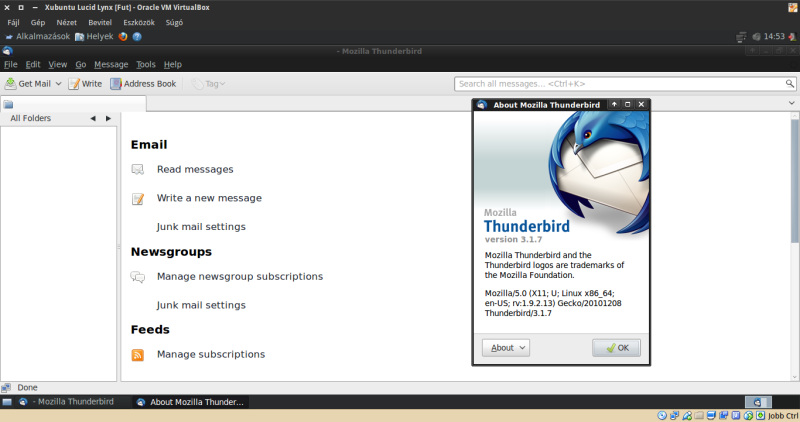This screenshot has width=800, height=422.
Task: Switch to About Mozilla Thunder... taskbar entry
Action: click(x=191, y=402)
